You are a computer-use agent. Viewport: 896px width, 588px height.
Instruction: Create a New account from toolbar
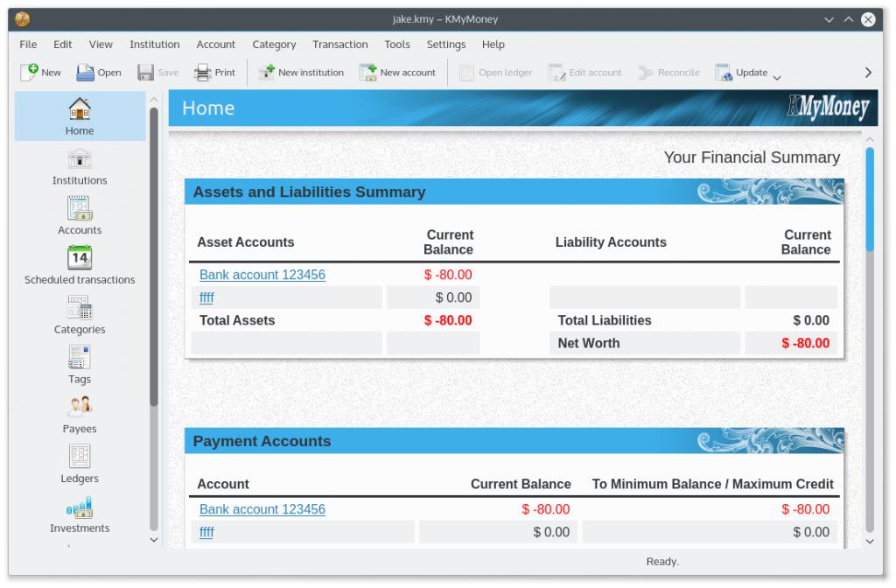point(397,73)
